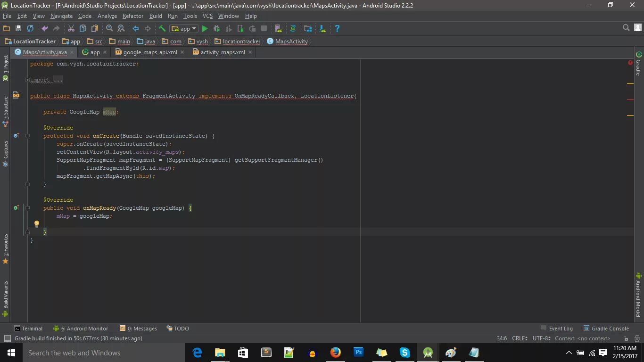644x362 pixels.
Task: Click the Synchronize toolbar icon
Action: [30, 28]
